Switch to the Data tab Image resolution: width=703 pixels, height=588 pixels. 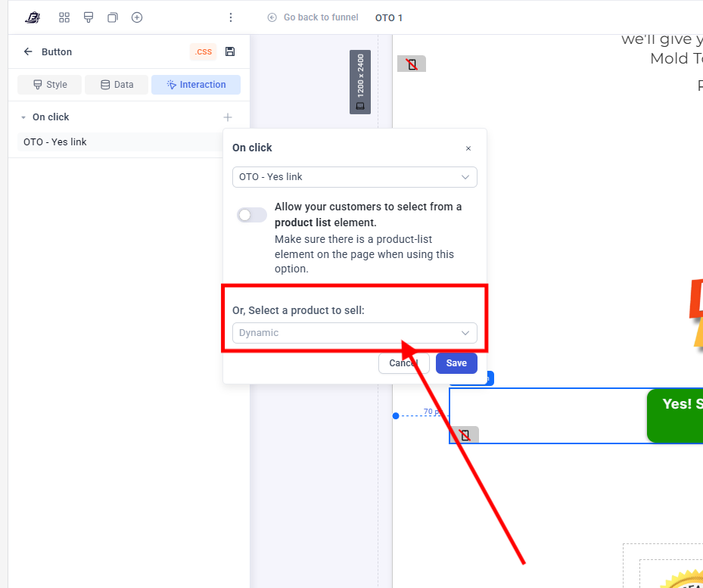point(117,85)
